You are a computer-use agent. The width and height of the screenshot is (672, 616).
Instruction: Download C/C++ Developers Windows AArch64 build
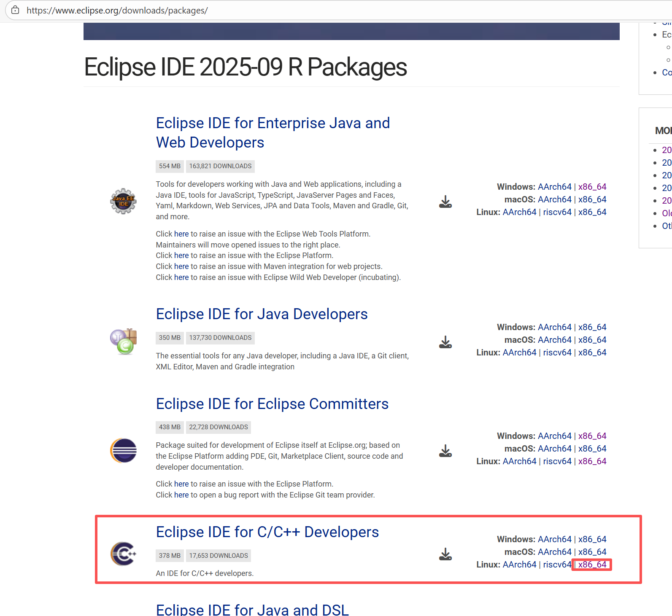tap(554, 539)
